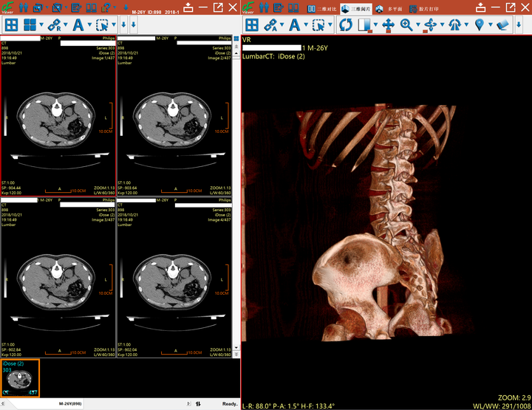
Task: Open location pin dropdown arrow
Action: (x=491, y=24)
